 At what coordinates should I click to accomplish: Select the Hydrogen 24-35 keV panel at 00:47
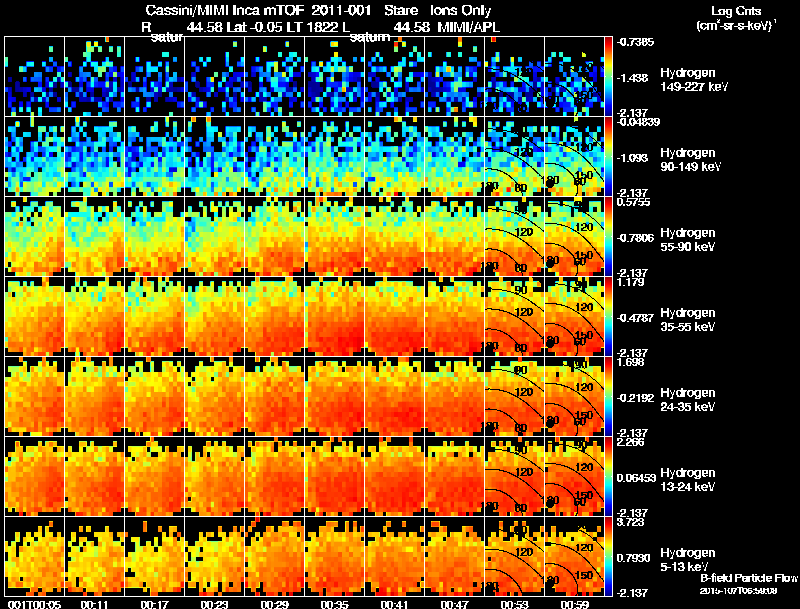coord(455,397)
